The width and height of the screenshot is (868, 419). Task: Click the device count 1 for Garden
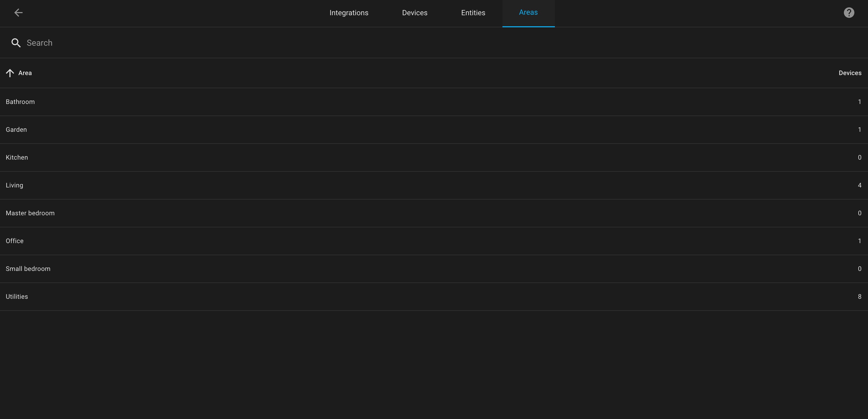tap(860, 130)
